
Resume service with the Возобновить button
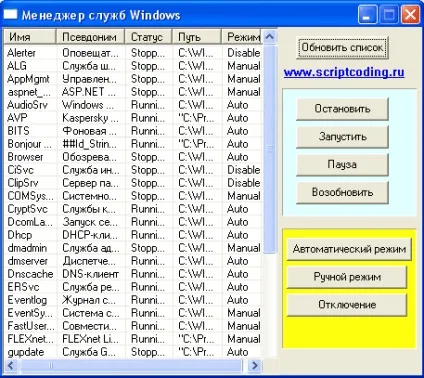[x=342, y=192]
